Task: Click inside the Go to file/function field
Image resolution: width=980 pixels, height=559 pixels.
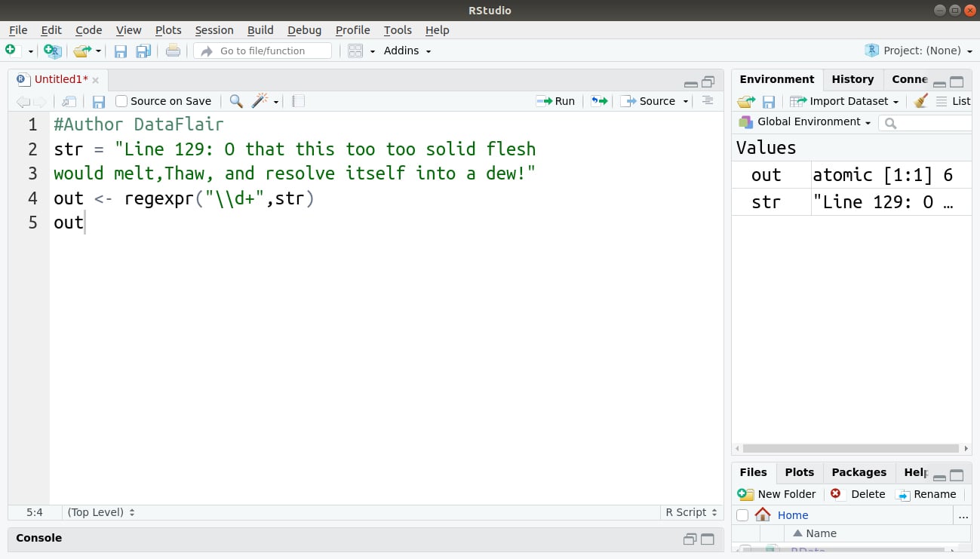Action: 262,51
